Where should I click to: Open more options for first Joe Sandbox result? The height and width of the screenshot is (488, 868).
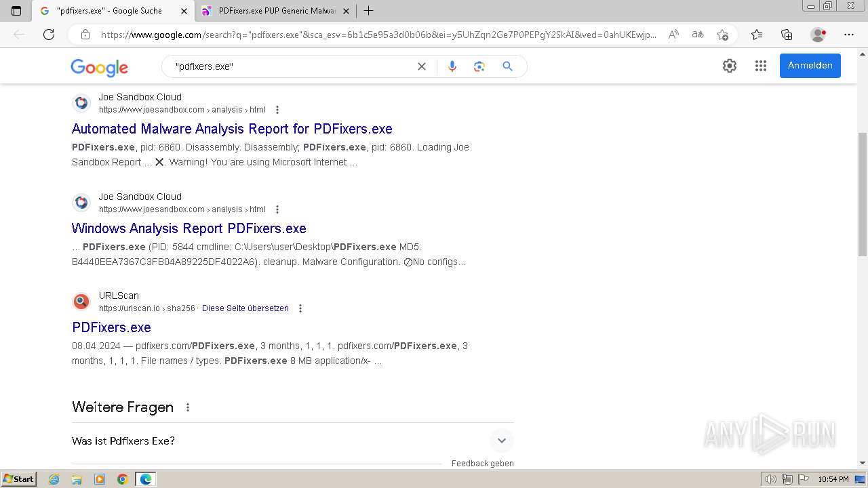click(x=277, y=110)
